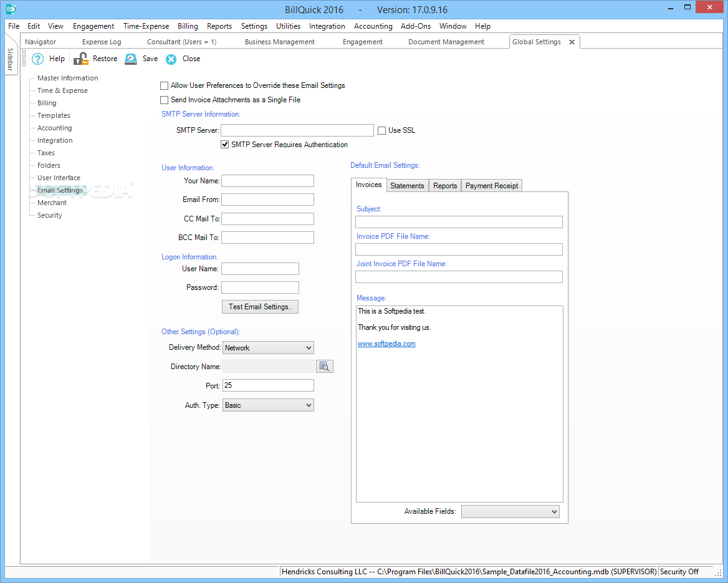Open the Time-Expense menu
The width and height of the screenshot is (728, 583).
146,26
